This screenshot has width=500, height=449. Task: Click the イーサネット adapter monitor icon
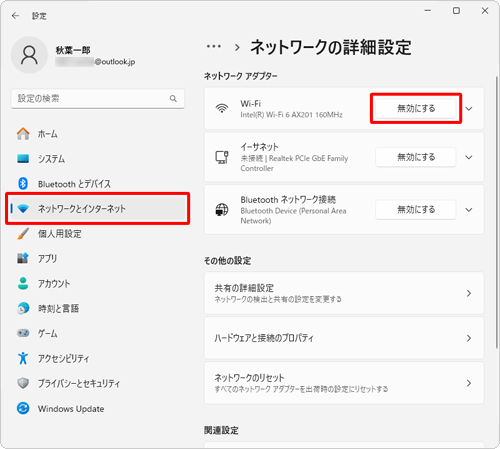[x=222, y=157]
